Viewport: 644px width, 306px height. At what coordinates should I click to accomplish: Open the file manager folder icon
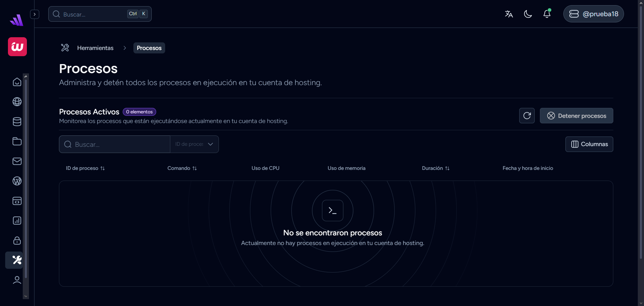(x=17, y=141)
